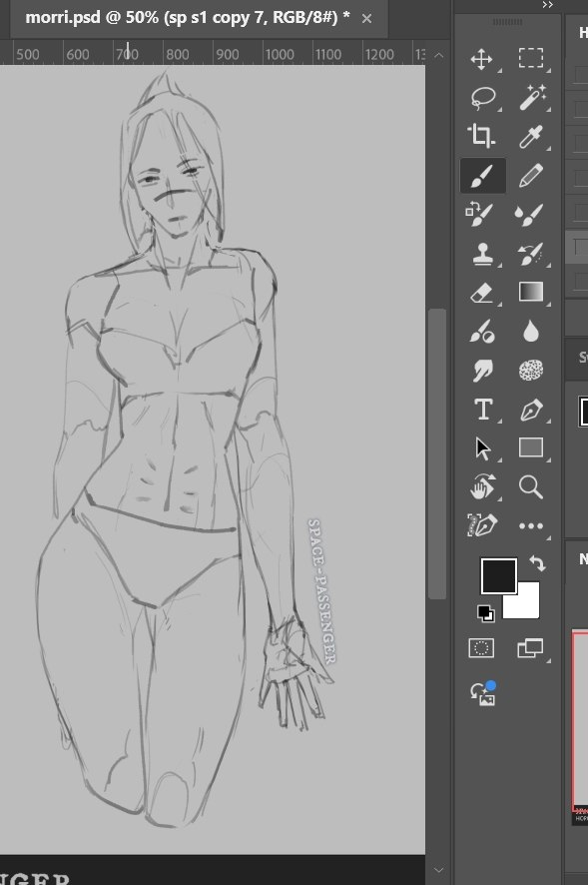
Task: Select the Eraser tool
Action: tap(481, 293)
